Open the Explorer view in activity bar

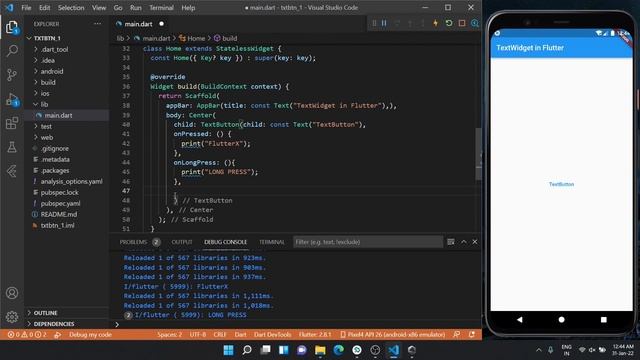click(12, 28)
